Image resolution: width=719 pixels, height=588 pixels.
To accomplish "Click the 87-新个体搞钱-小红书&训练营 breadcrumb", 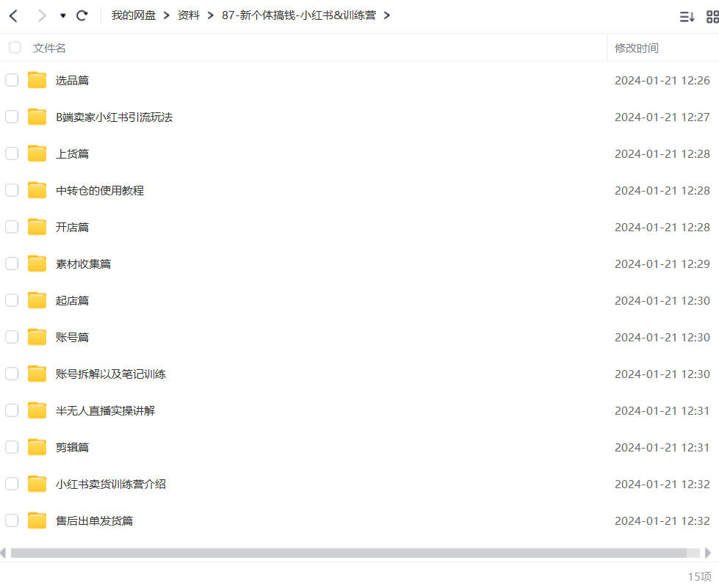I will click(299, 15).
